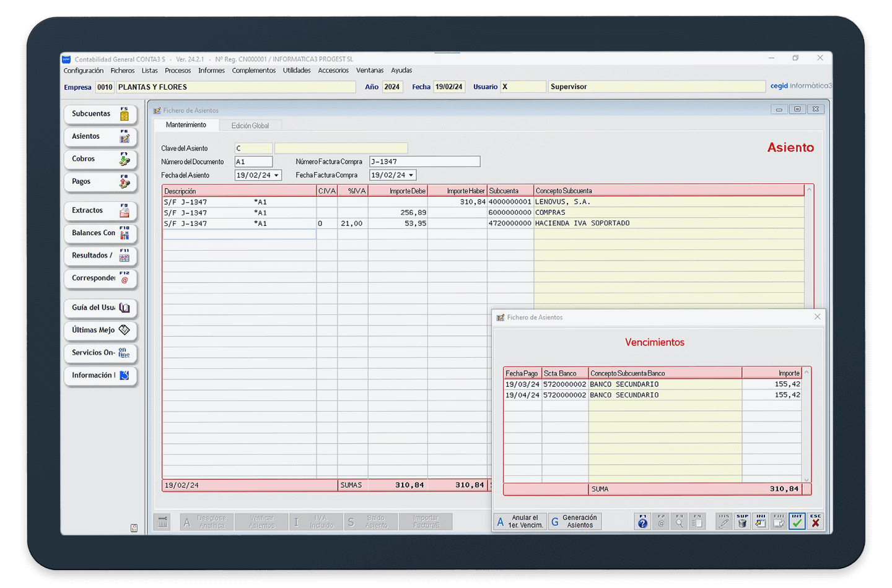
Task: Expand the Fecha Factura Compra date dropdown
Action: pyautogui.click(x=411, y=176)
